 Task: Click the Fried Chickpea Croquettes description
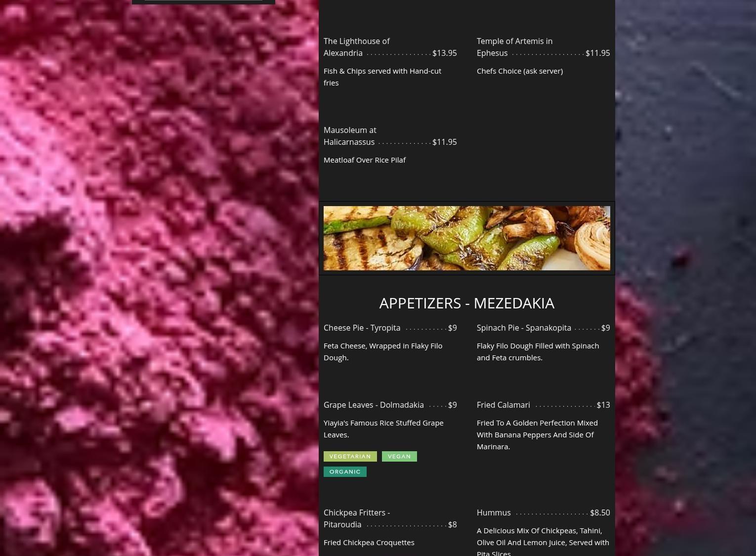point(369,542)
